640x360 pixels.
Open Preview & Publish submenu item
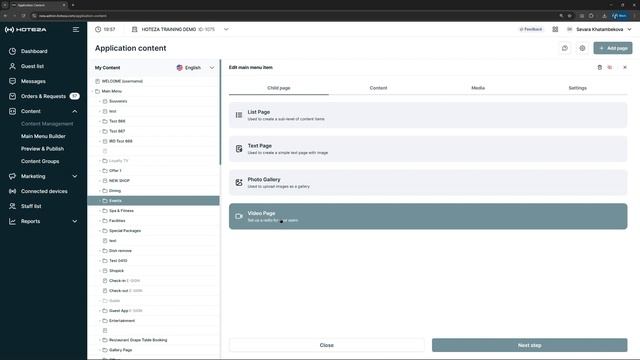(42, 149)
